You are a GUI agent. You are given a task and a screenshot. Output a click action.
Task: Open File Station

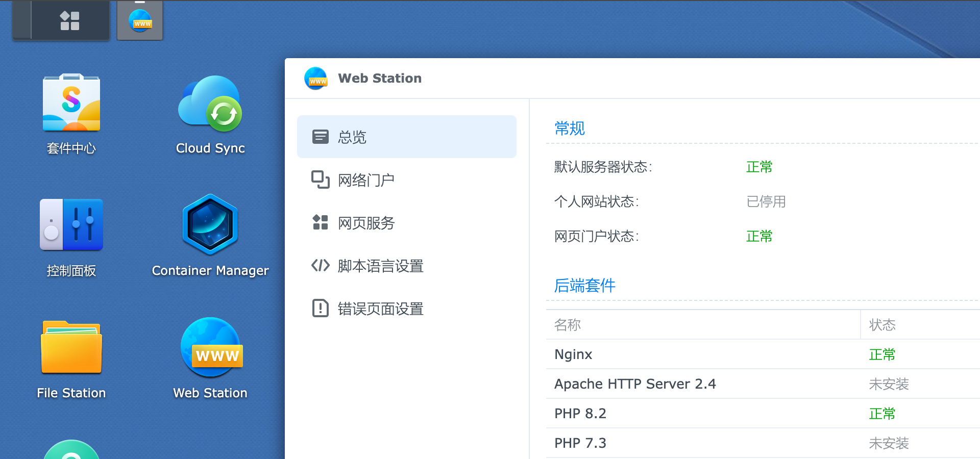pyautogui.click(x=71, y=357)
